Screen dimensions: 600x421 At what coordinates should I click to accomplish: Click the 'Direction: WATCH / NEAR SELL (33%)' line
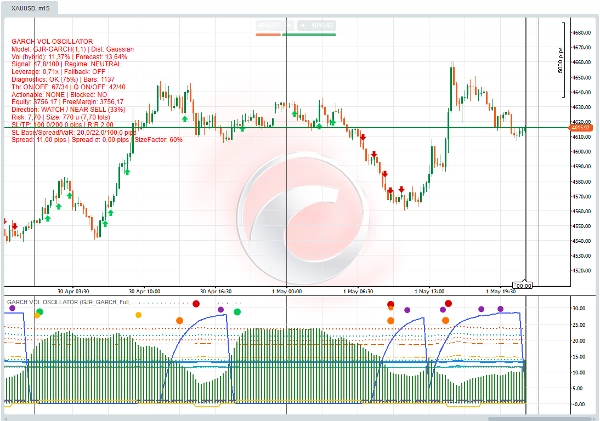[68, 109]
